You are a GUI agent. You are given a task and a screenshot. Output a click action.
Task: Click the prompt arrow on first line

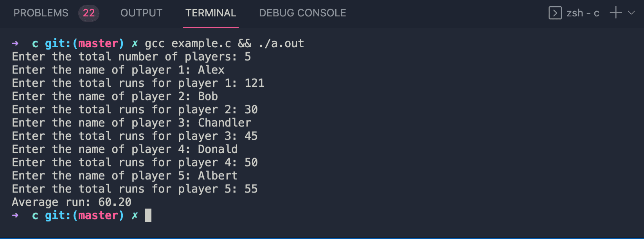15,43
